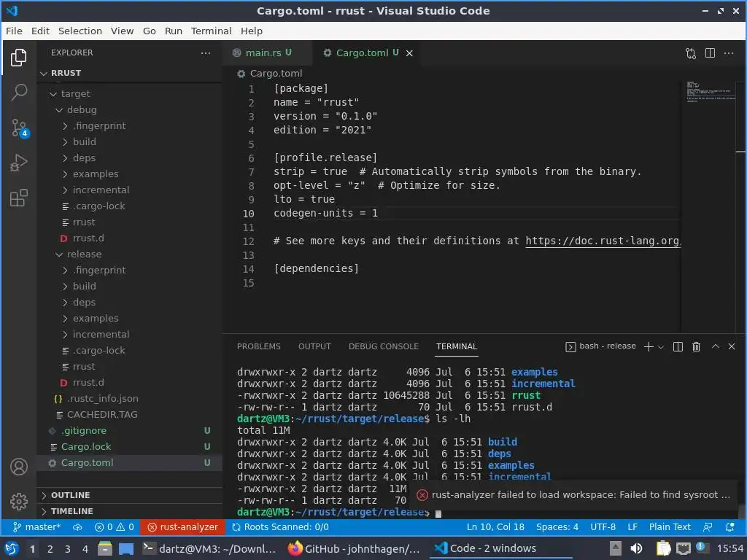Open feedback icon in status bar
Screen dimensions: 747x560
point(708,527)
